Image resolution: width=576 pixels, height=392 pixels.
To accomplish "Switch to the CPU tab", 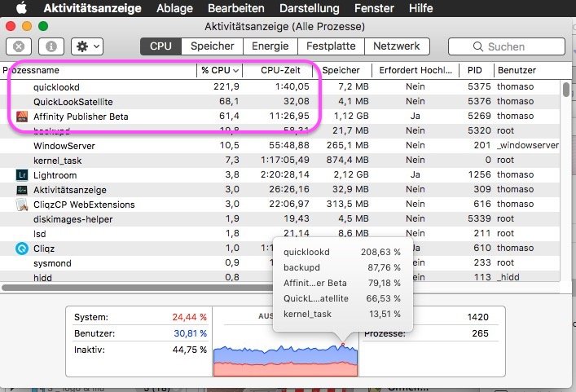I will pyautogui.click(x=160, y=46).
